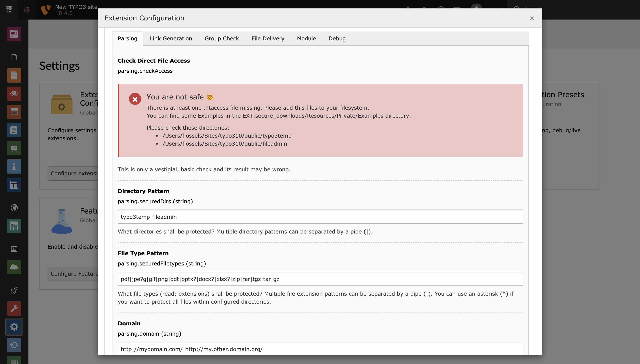Open the Dashboard module in sidebar
The image size is (640, 364).
(x=14, y=34)
